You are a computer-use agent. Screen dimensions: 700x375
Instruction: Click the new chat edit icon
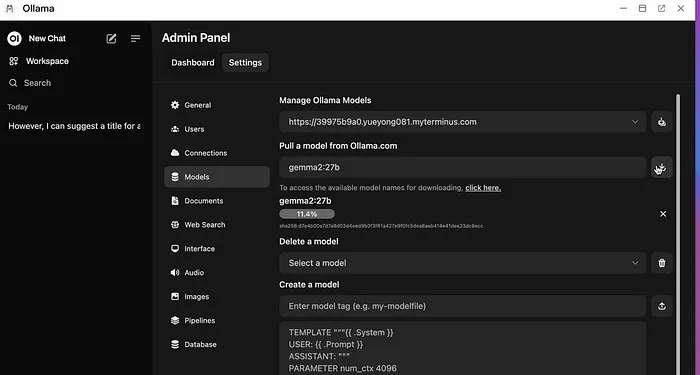(x=111, y=39)
